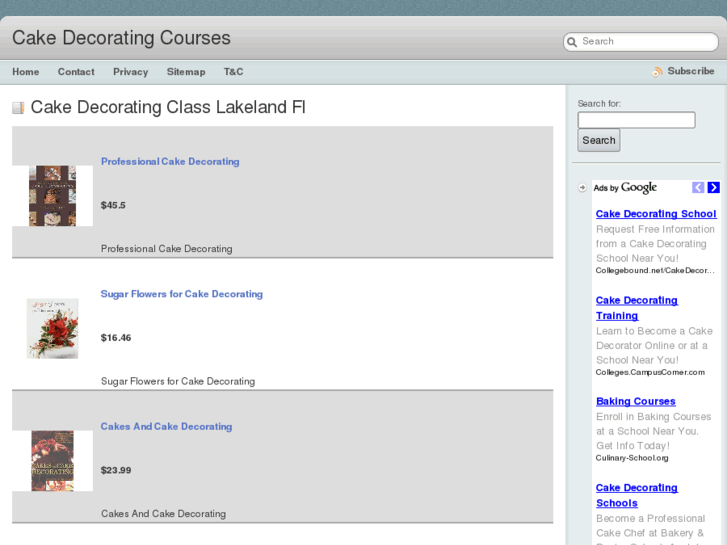Open Professional Cake Decorating product link
The image size is (727, 545).
[170, 161]
